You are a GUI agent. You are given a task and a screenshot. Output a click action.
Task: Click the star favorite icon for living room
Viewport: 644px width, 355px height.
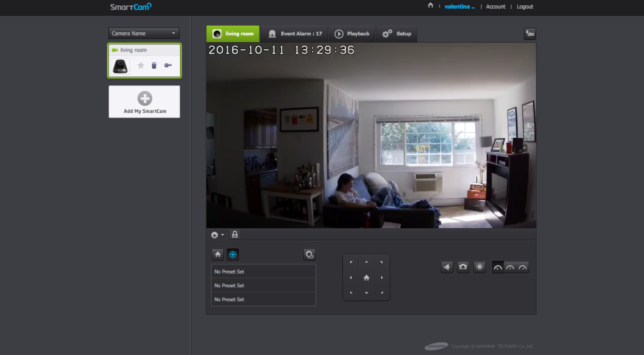(141, 66)
